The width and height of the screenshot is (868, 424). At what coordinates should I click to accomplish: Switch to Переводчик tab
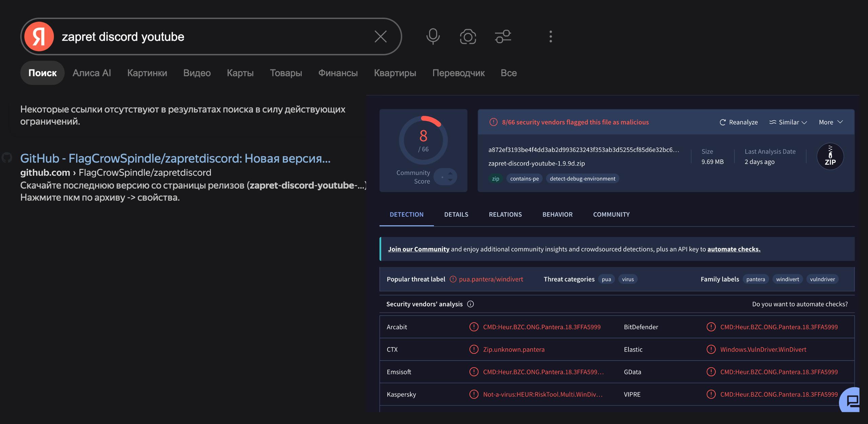(458, 73)
